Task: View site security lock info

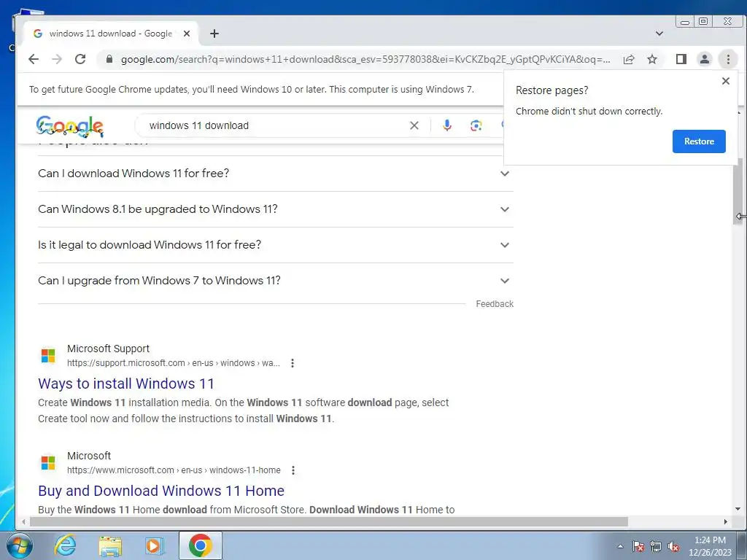Action: (109, 59)
